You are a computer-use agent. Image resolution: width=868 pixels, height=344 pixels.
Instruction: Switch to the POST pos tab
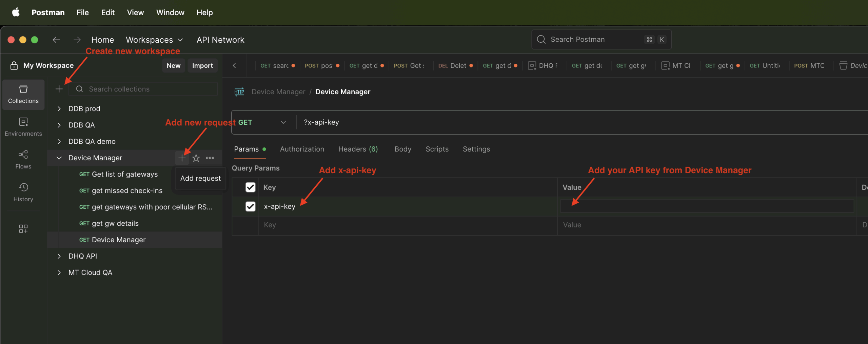[x=322, y=65]
